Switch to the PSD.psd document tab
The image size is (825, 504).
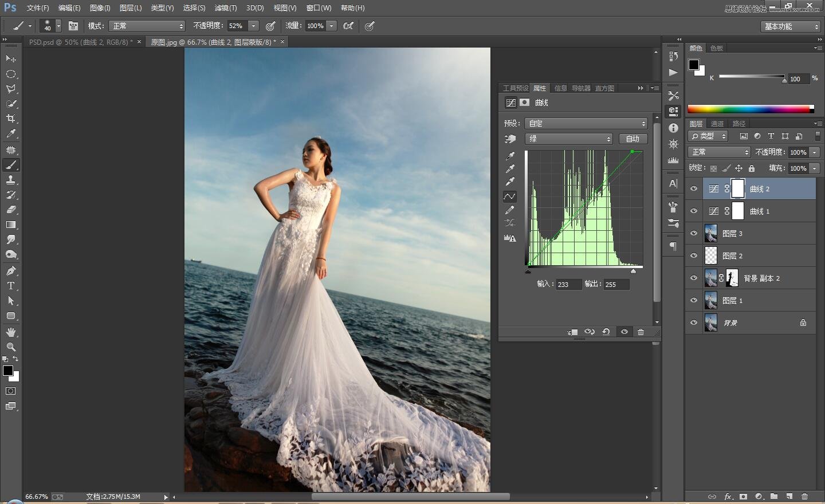pos(80,42)
